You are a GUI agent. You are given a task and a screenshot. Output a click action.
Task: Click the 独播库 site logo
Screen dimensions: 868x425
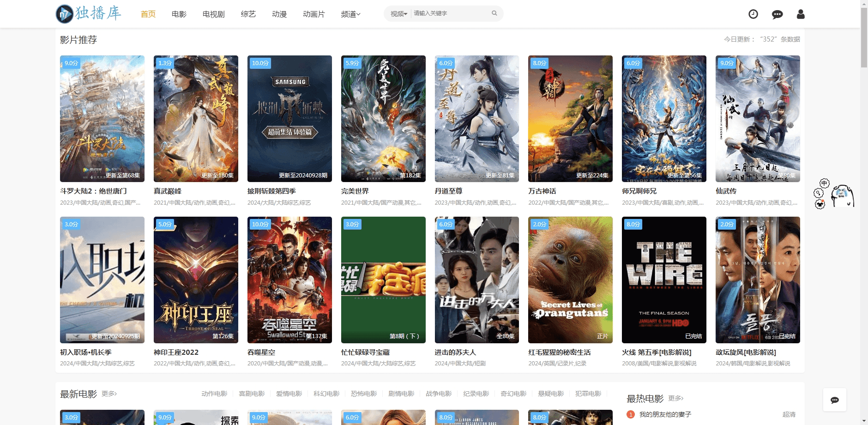point(89,13)
